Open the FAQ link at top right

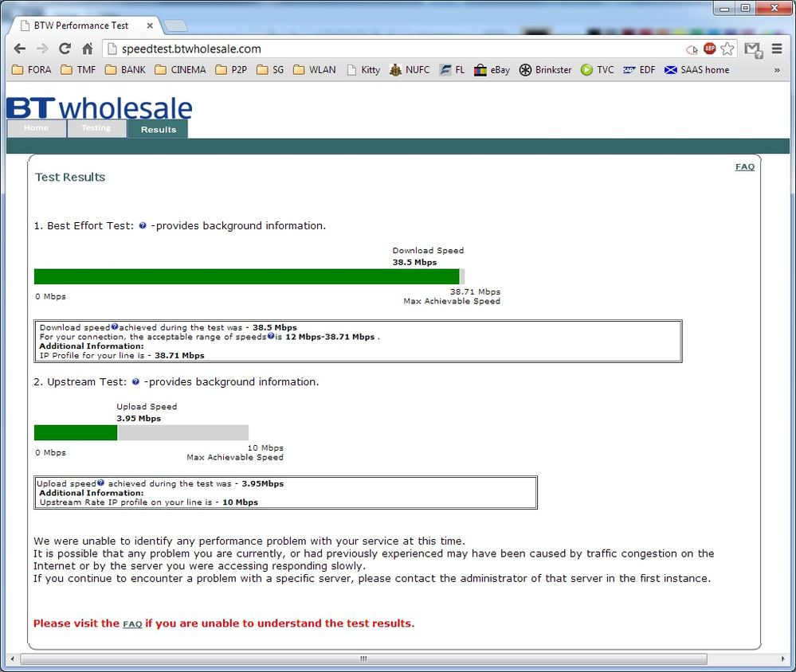[x=745, y=167]
